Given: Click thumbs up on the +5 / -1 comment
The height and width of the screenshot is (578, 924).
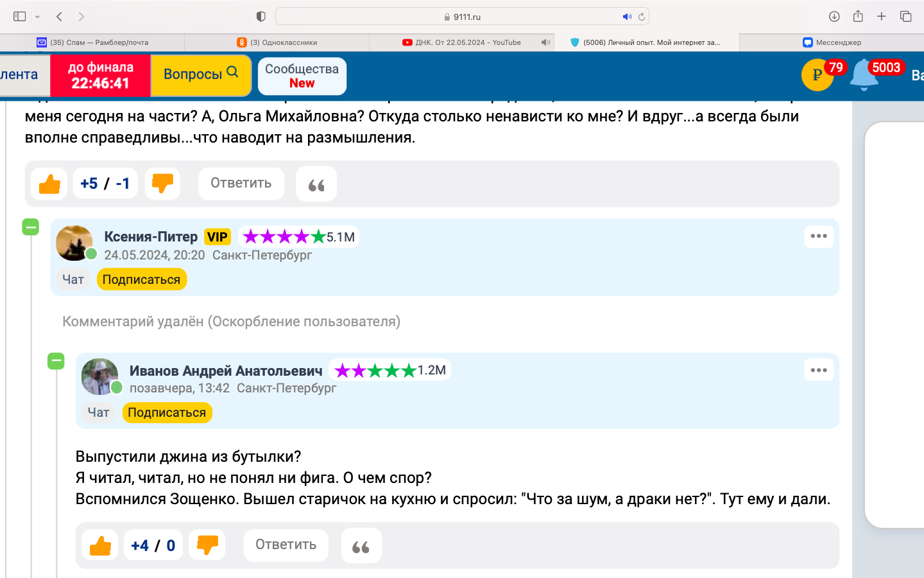Looking at the screenshot, I should pyautogui.click(x=49, y=184).
